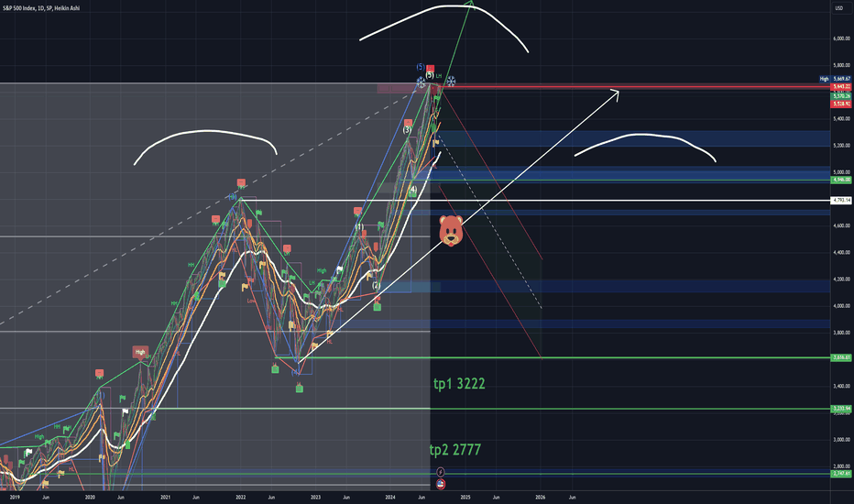The height and width of the screenshot is (504, 854).
Task: Click the 2022 label on time axis
Action: [240, 497]
